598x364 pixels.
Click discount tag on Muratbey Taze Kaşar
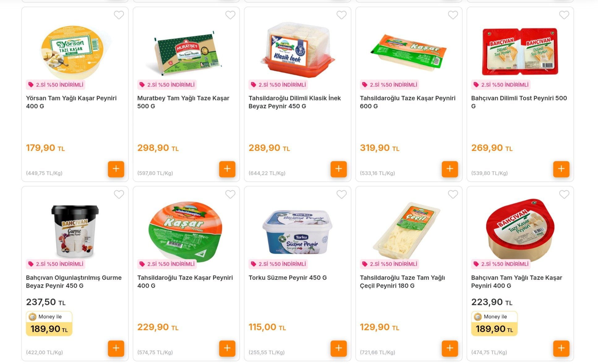[x=167, y=85]
